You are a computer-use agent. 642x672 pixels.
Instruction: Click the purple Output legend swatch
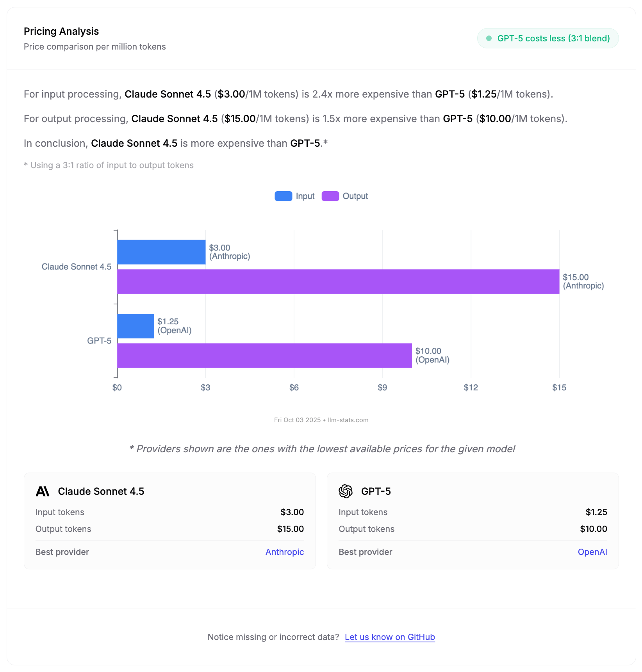(330, 196)
